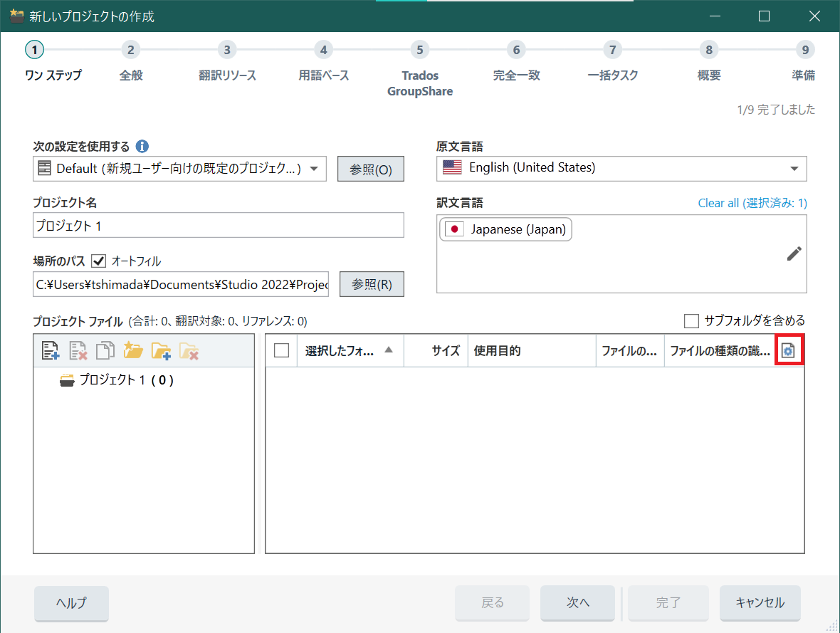Click the blue info icon beside 次の設定を使用する

[142, 147]
